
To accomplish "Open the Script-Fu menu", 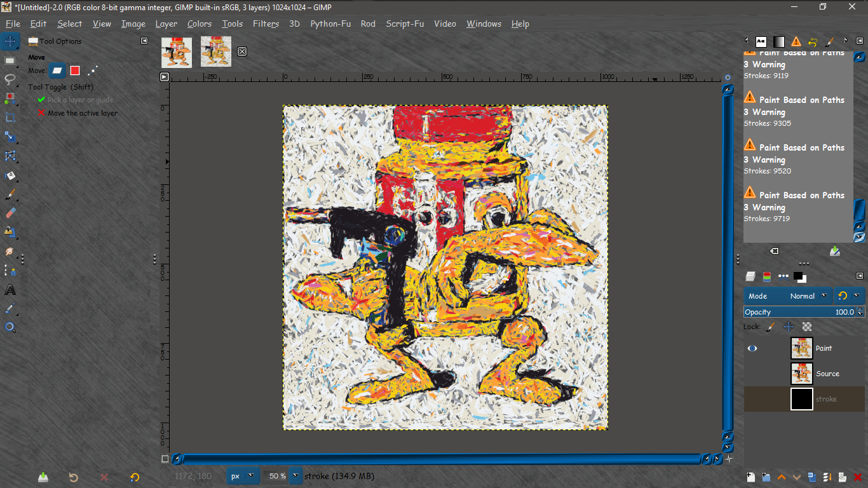I will [405, 24].
